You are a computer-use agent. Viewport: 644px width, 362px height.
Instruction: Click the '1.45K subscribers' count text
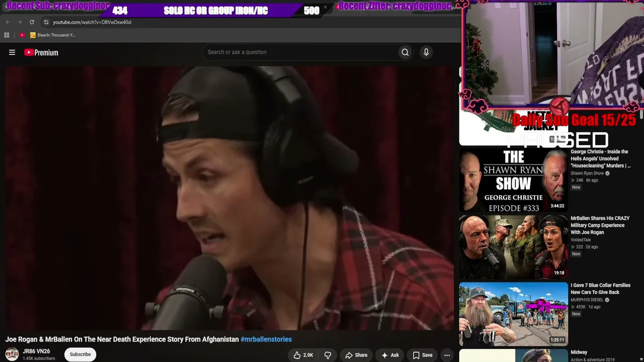39,358
